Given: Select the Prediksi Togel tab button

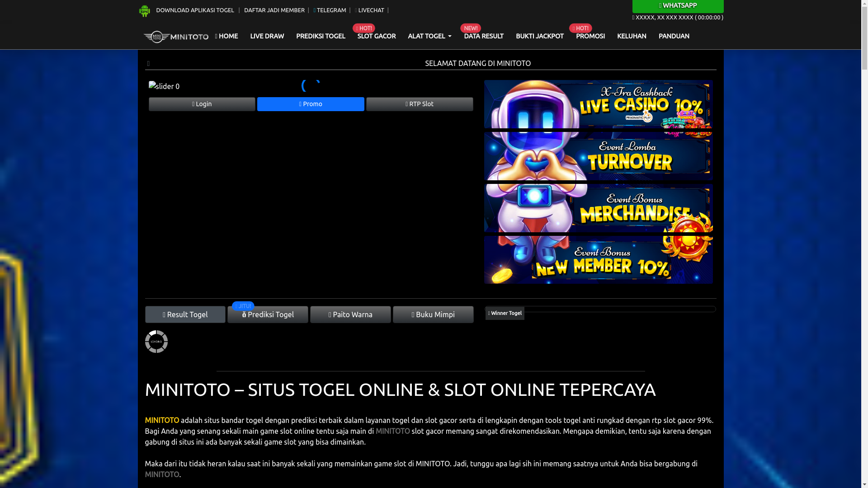Looking at the screenshot, I should [x=268, y=314].
